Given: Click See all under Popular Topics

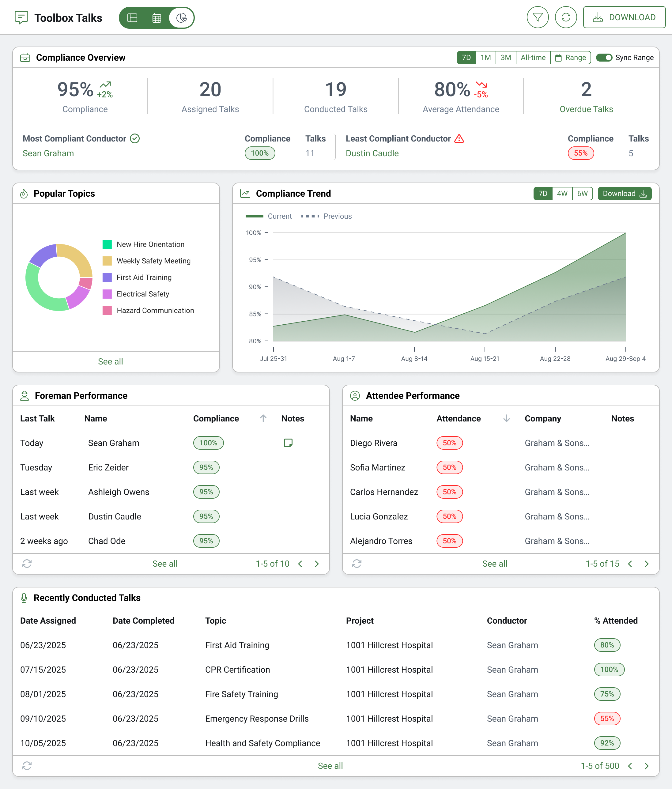Looking at the screenshot, I should coord(110,361).
